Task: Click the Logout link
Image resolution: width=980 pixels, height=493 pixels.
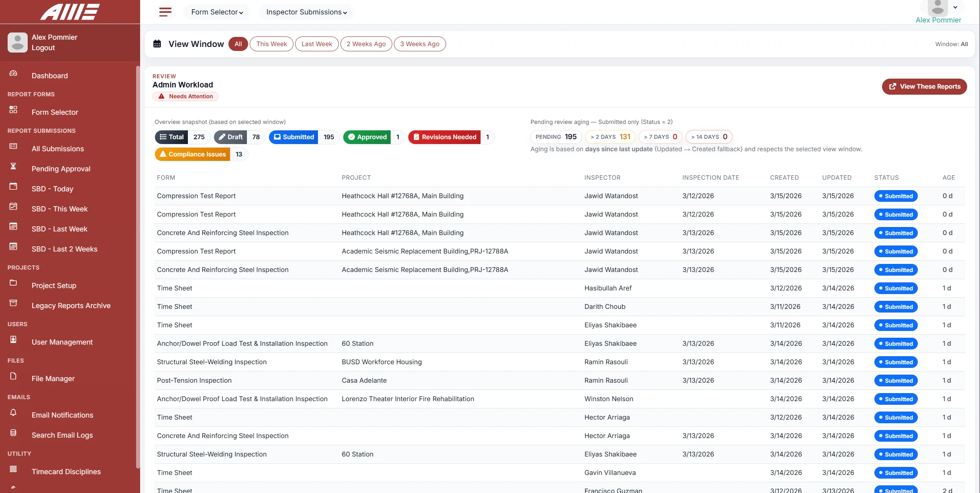Action: coord(43,48)
